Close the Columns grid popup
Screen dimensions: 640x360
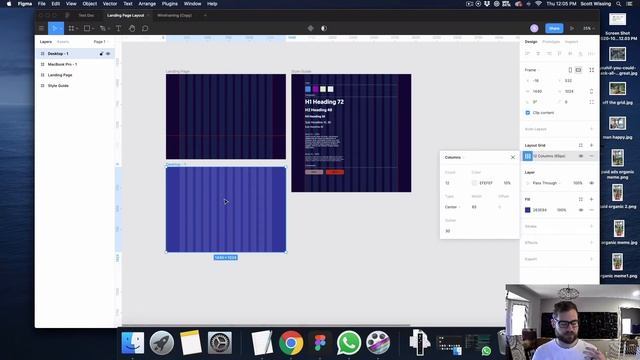513,158
